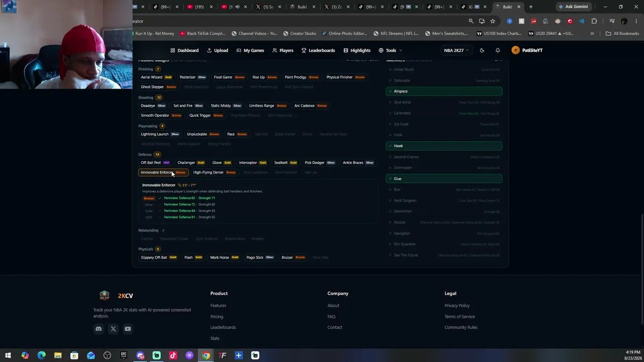Viewport: 644px width, 362px height.
Task: Open the Features footer link
Action: (218, 306)
